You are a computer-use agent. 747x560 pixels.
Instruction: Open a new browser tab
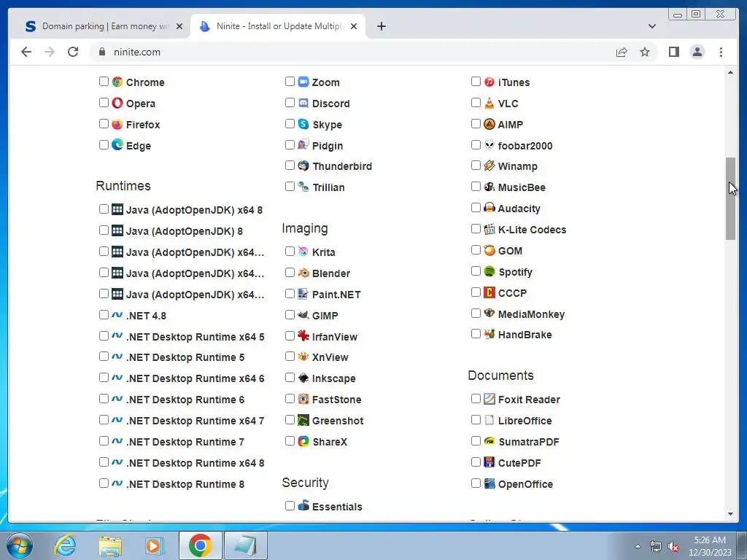tap(381, 26)
